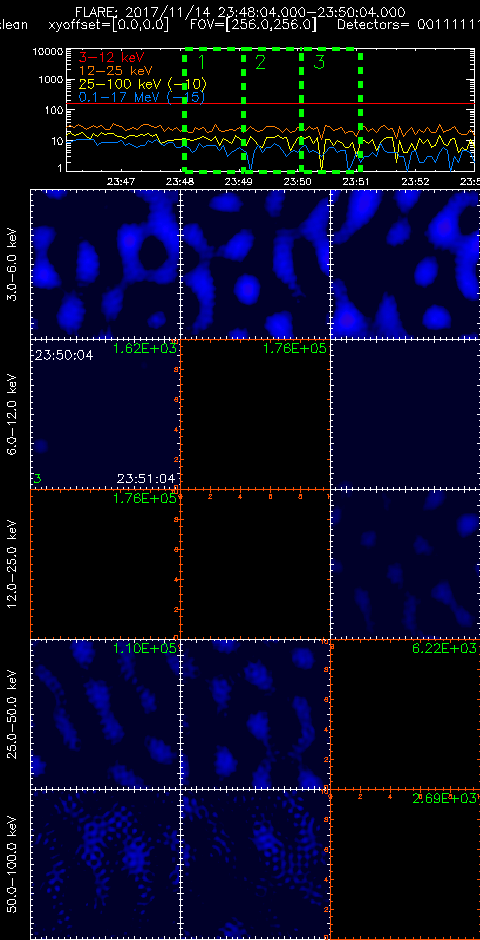The width and height of the screenshot is (480, 940).
Task: Select the middle 25.0-50.0 keV image panel
Action: 255,714
